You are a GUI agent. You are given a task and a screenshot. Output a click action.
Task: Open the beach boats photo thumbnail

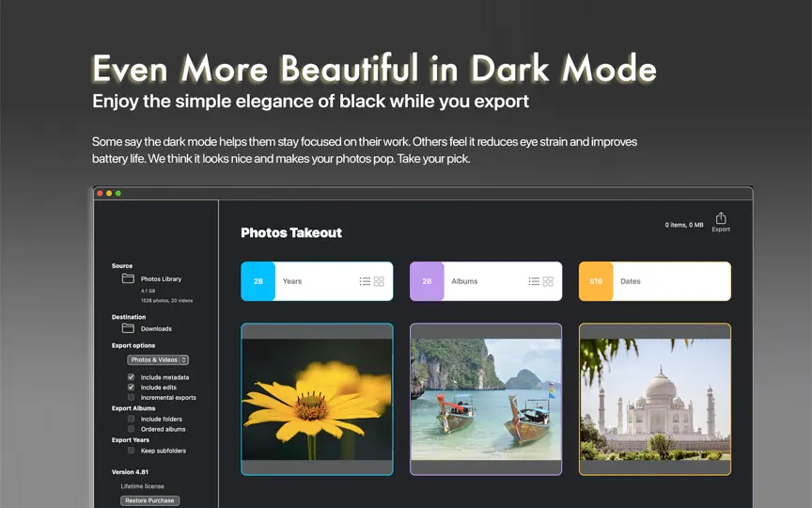point(486,399)
